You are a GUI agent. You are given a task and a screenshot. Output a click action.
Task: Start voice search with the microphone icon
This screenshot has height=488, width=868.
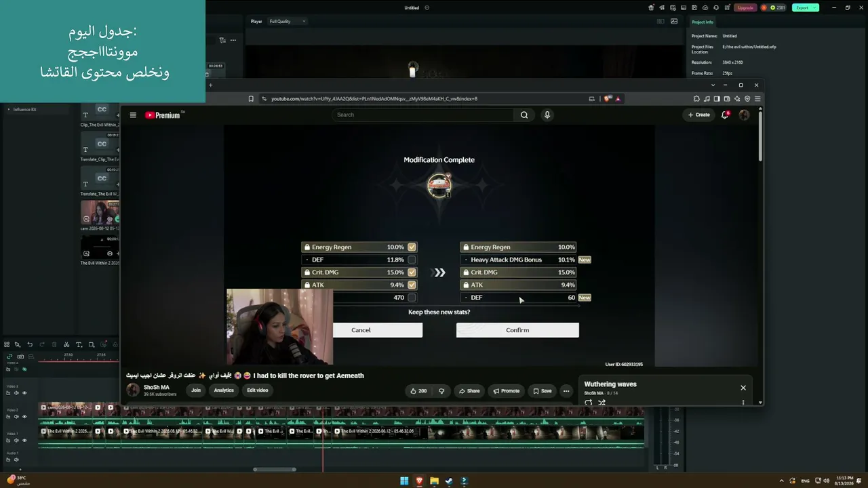tap(547, 115)
